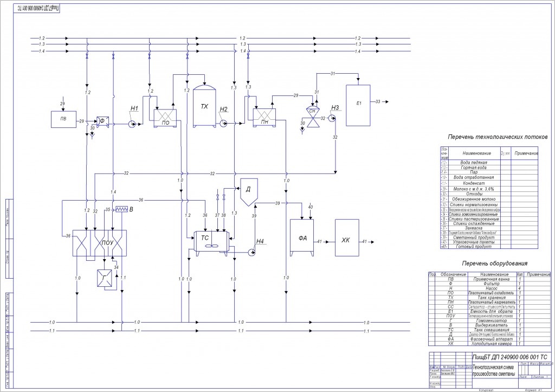Select the valve on line 38

[224, 196]
